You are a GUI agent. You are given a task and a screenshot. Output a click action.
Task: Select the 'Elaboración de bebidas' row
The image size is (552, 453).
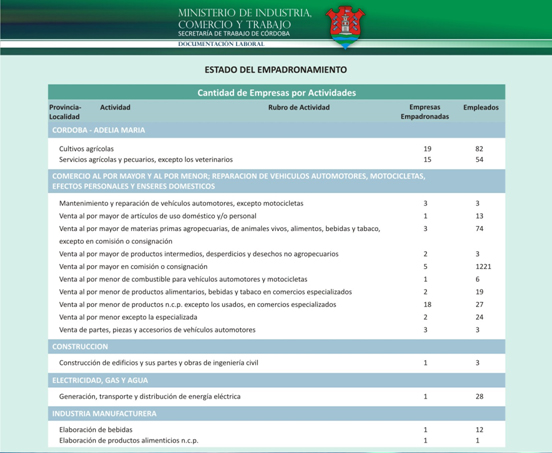tap(276, 430)
